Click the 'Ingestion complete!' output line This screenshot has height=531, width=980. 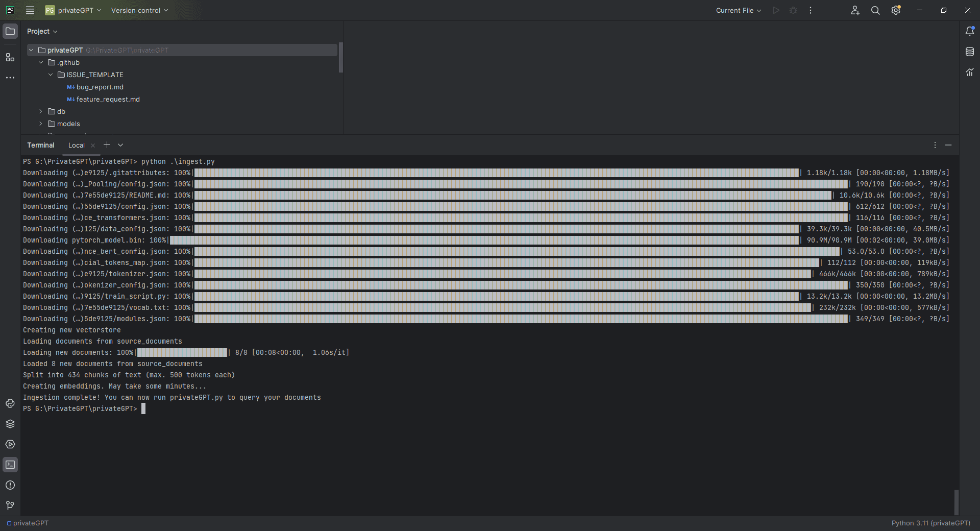[x=172, y=397]
